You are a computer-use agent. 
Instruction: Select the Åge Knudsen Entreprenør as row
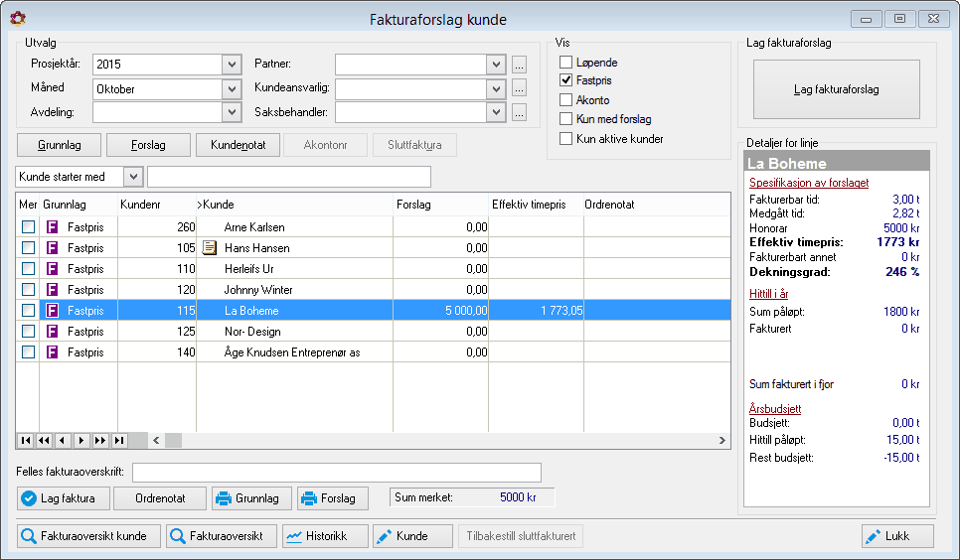point(373,351)
